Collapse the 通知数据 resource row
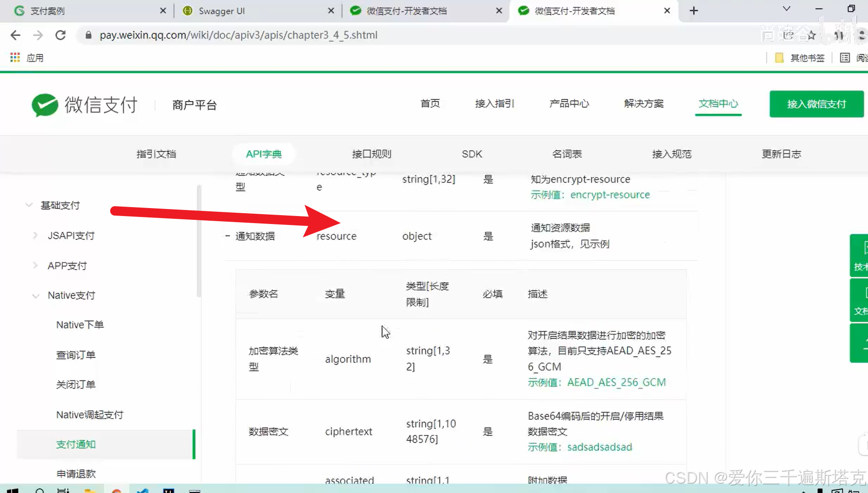This screenshot has height=493, width=868. (227, 236)
